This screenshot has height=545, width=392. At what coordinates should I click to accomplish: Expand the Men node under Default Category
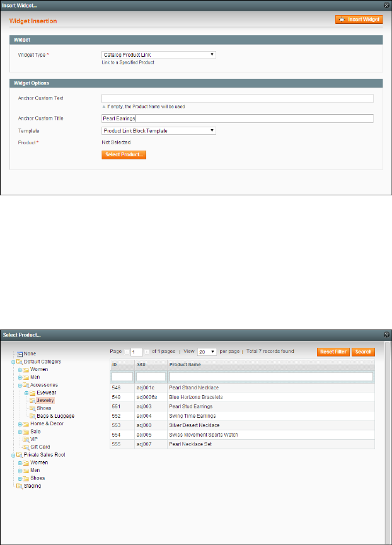tap(20, 377)
